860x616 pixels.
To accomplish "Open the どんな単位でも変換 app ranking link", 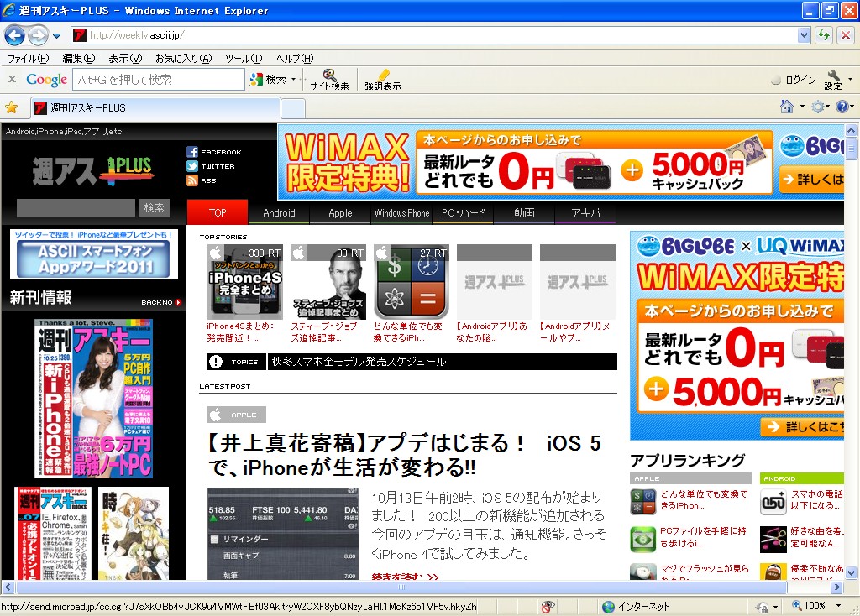I will (x=705, y=499).
